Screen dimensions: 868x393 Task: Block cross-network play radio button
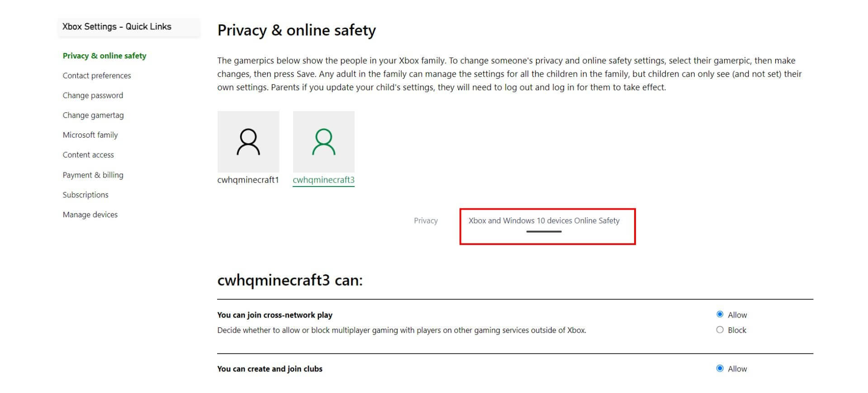click(720, 330)
